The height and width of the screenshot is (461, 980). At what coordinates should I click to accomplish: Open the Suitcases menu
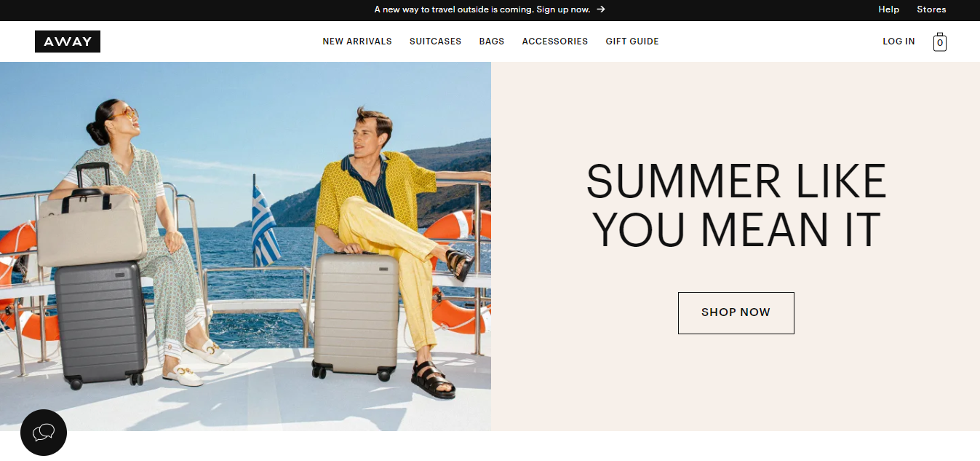[x=435, y=42]
